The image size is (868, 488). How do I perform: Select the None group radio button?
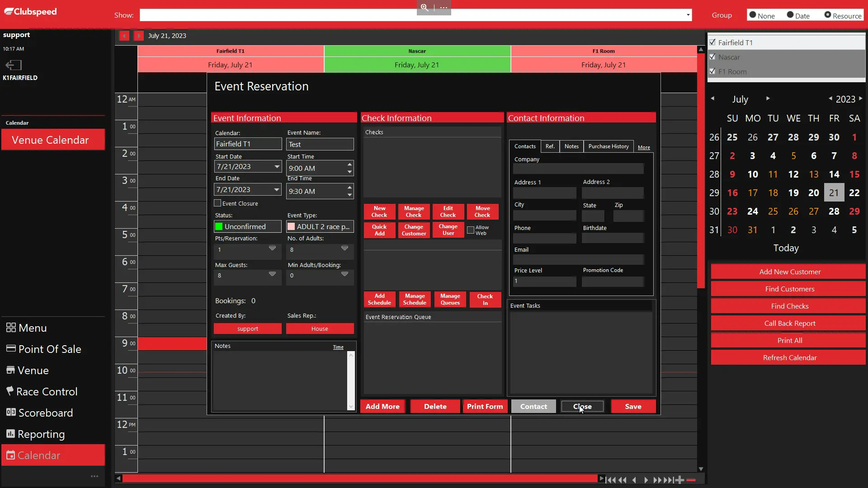(753, 15)
